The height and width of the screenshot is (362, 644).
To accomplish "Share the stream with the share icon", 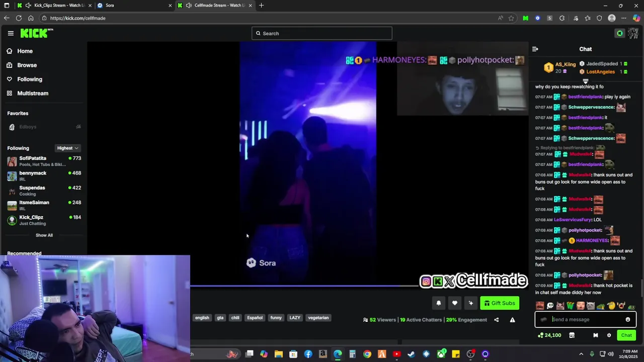I will pyautogui.click(x=496, y=320).
